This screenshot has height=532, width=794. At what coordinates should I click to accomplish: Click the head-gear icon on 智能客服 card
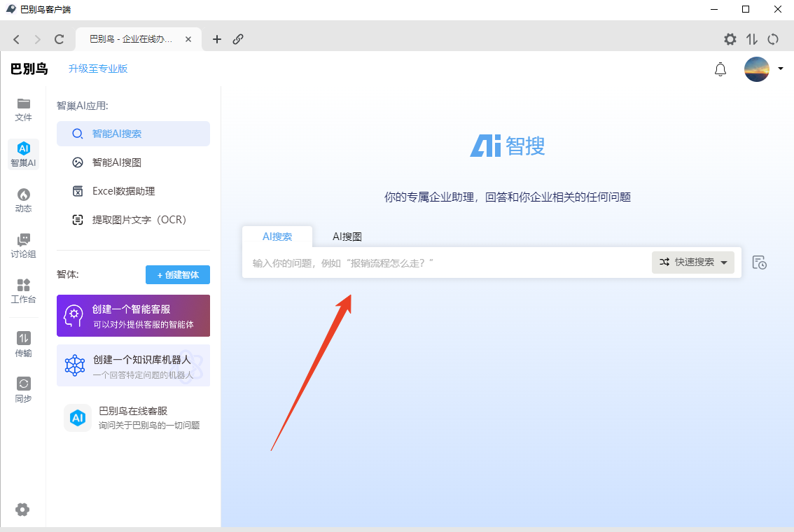[x=74, y=316]
